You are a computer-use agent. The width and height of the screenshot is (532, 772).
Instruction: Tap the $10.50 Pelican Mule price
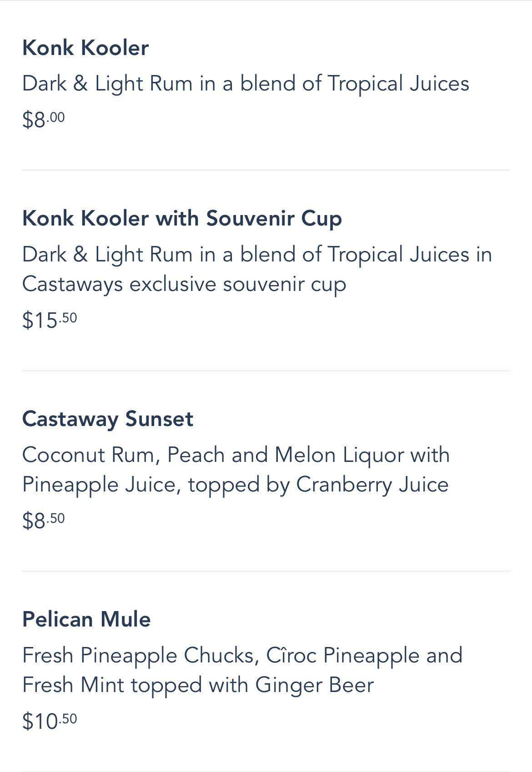click(x=50, y=722)
